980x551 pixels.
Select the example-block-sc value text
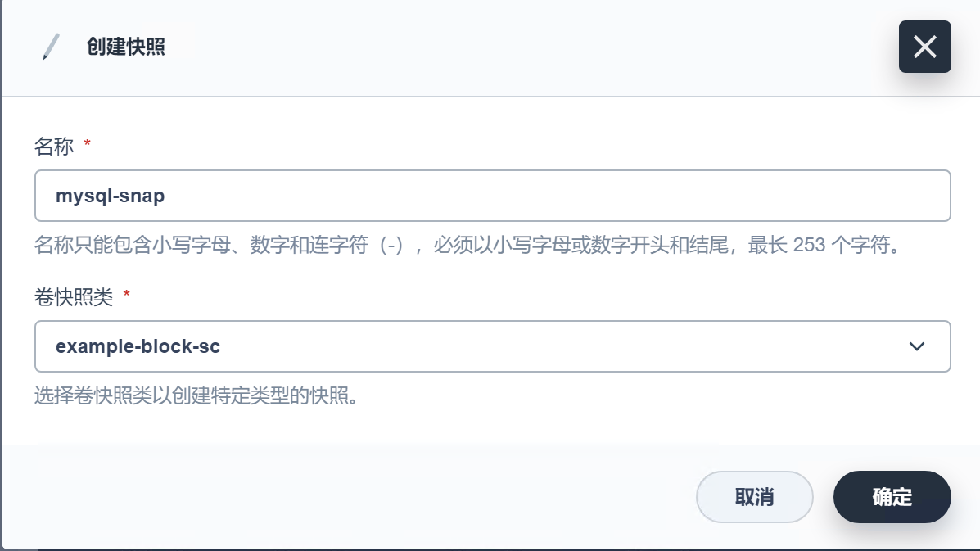click(x=138, y=346)
